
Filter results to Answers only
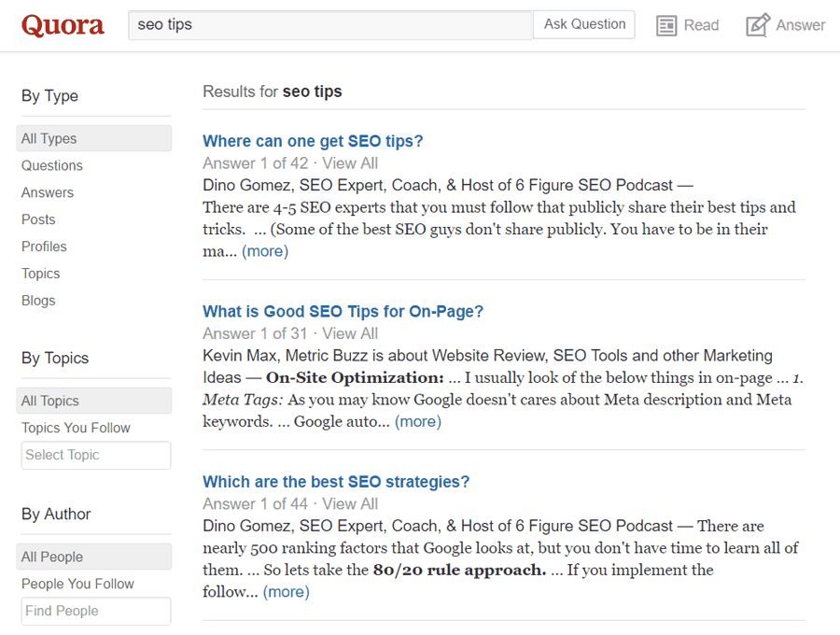click(x=47, y=192)
